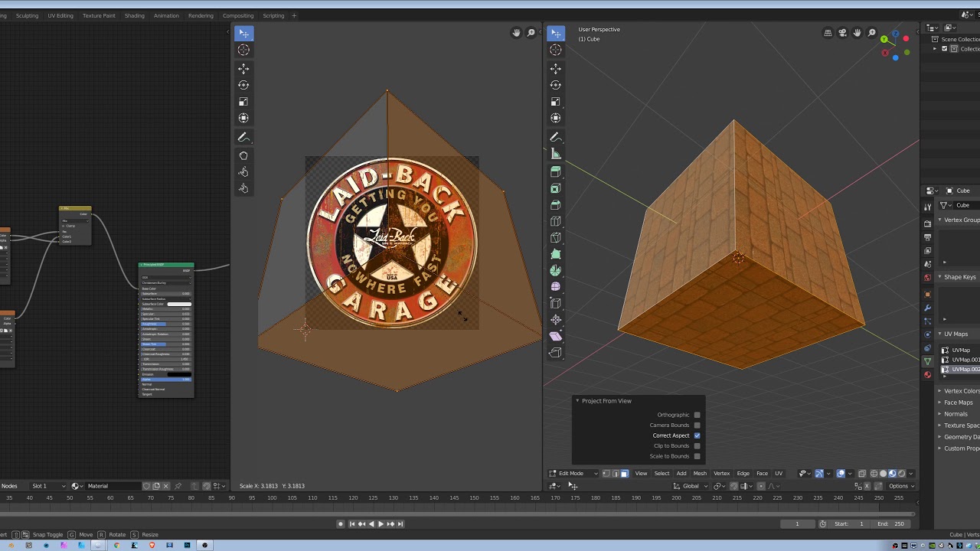
Task: Click the End frame field
Action: click(890, 524)
